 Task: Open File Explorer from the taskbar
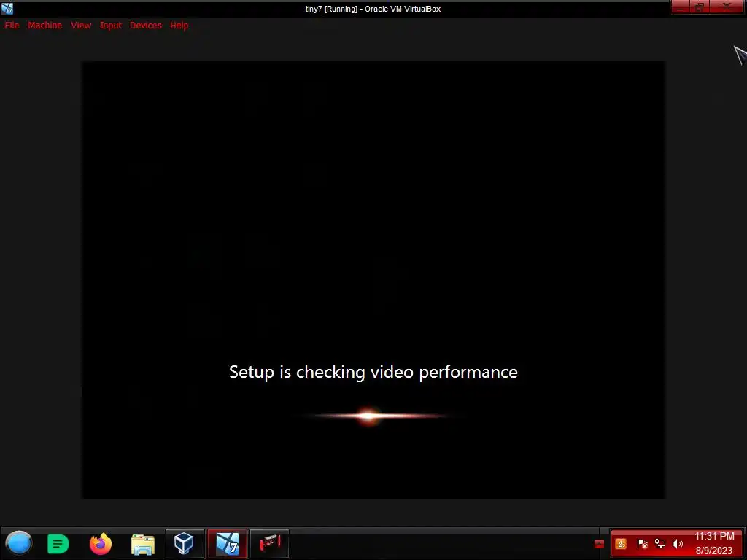[143, 544]
